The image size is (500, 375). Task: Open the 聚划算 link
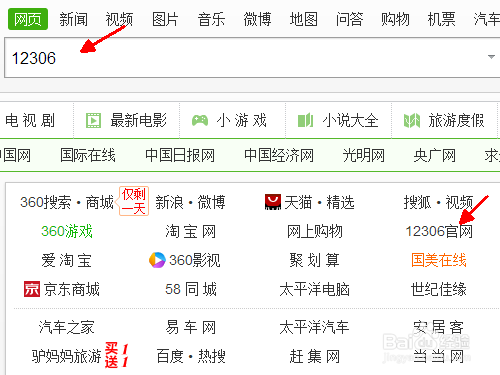[x=315, y=260]
